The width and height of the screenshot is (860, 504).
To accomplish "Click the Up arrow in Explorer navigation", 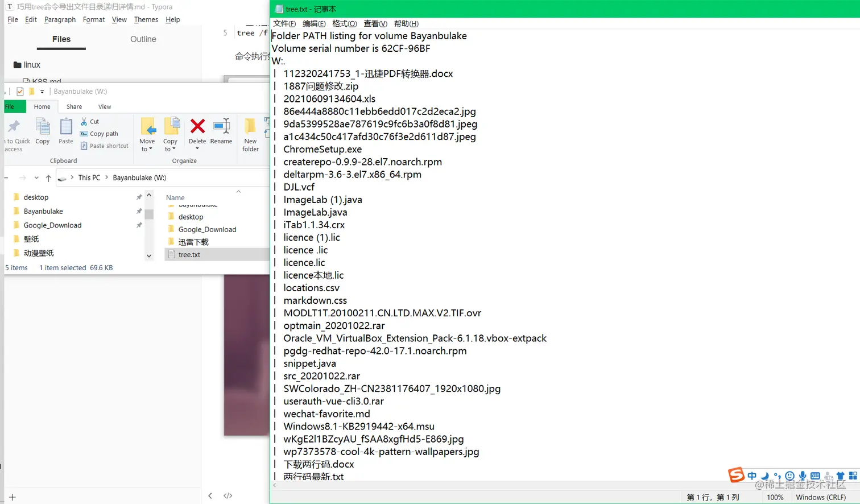I will (48, 178).
